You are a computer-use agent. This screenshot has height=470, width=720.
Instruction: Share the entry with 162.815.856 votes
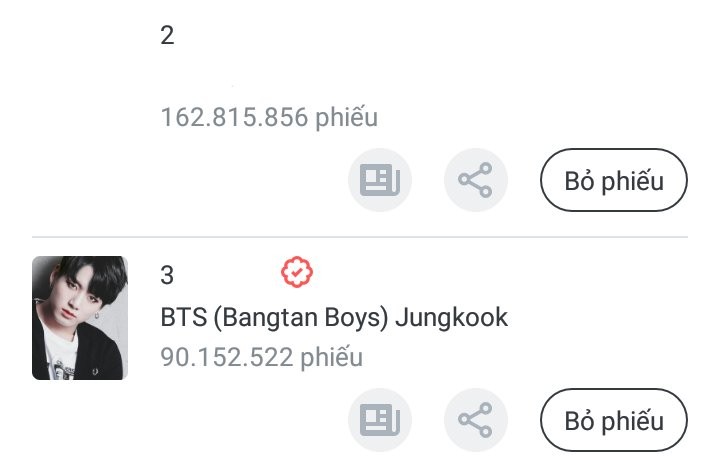point(476,180)
